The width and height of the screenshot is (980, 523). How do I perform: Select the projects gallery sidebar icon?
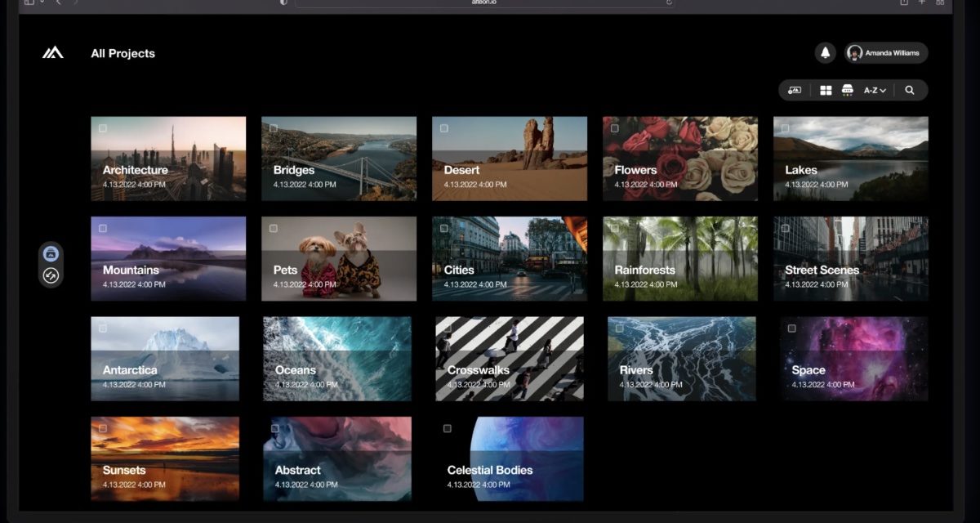(51, 253)
